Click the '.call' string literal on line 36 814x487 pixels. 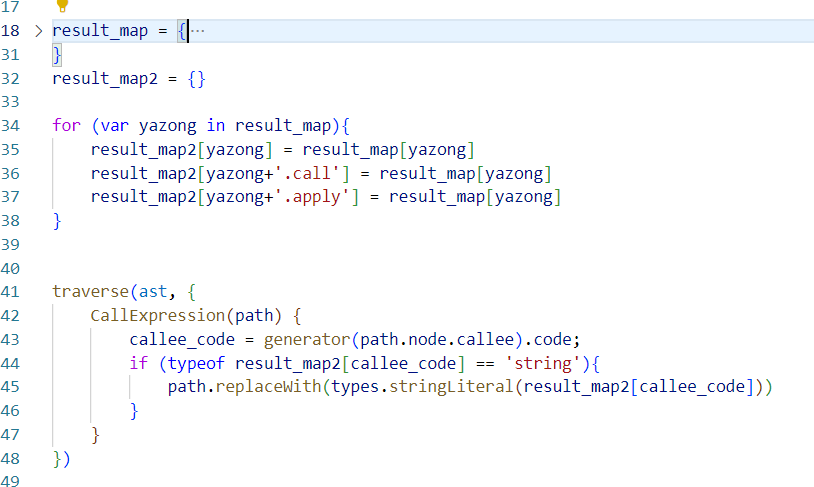307,173
